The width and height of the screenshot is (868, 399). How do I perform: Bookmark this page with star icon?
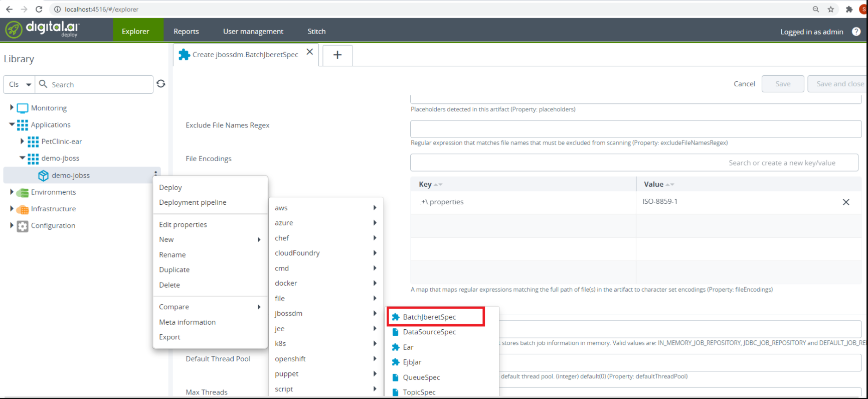click(x=831, y=9)
